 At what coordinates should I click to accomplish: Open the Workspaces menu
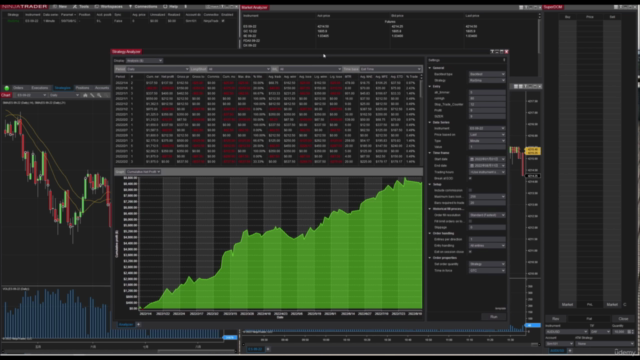(109, 7)
